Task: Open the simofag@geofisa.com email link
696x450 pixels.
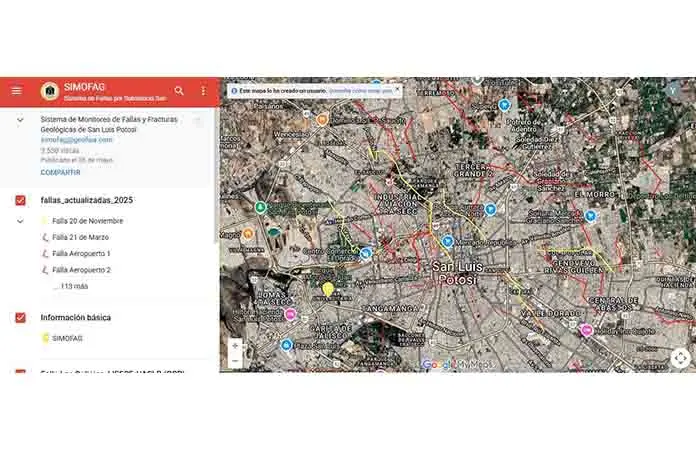Action: (x=76, y=140)
